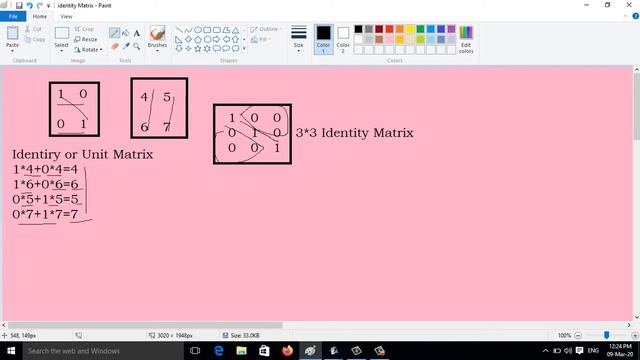Click the vertical scrollbar thumb
640x360 pixels.
click(x=636, y=107)
